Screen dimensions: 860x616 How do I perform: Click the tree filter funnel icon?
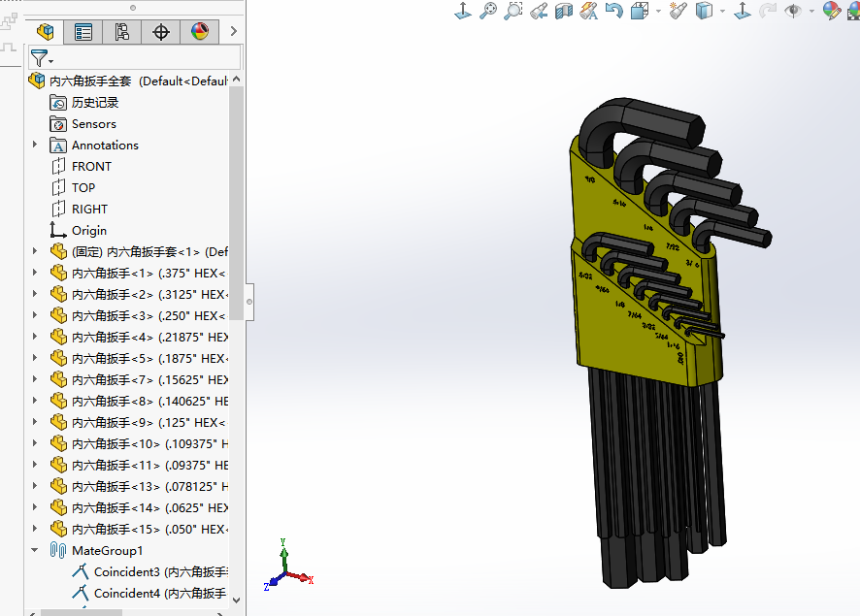(40, 57)
